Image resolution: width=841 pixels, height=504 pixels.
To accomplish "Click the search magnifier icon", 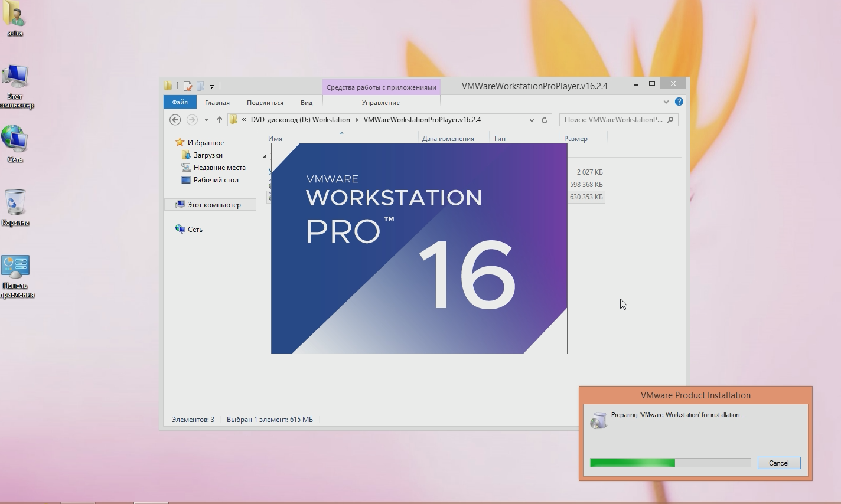I will pyautogui.click(x=670, y=120).
